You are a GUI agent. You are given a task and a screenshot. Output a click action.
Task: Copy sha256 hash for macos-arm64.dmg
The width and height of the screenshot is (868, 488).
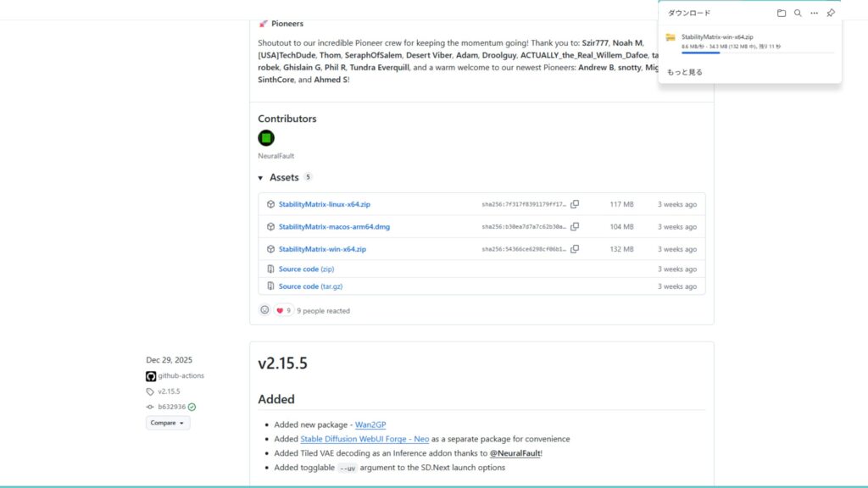tap(575, 227)
